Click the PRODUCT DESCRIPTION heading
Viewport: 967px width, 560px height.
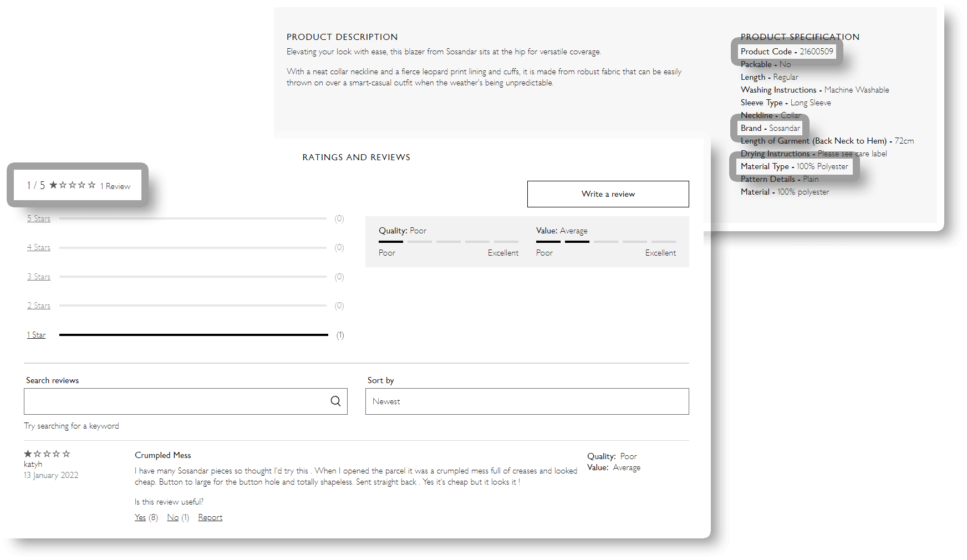click(342, 37)
